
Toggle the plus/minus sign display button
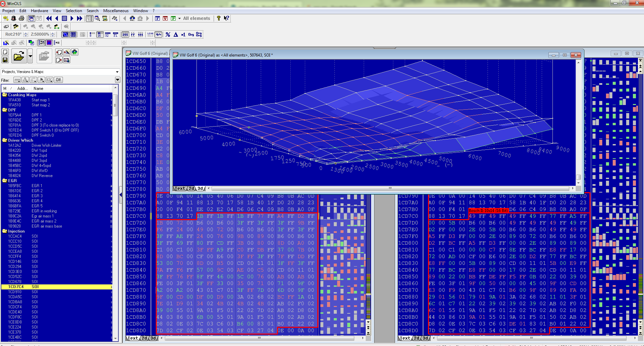tap(158, 34)
